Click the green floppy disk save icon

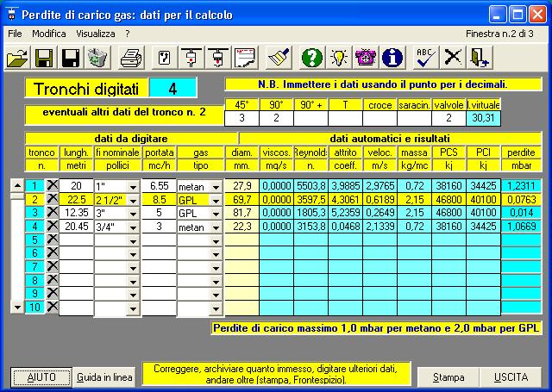coord(44,58)
